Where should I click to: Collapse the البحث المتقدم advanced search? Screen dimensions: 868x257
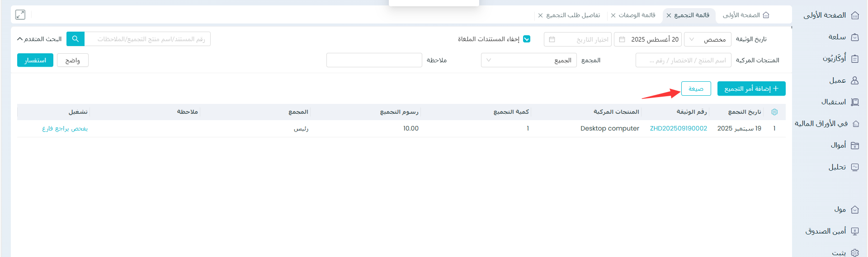point(39,39)
